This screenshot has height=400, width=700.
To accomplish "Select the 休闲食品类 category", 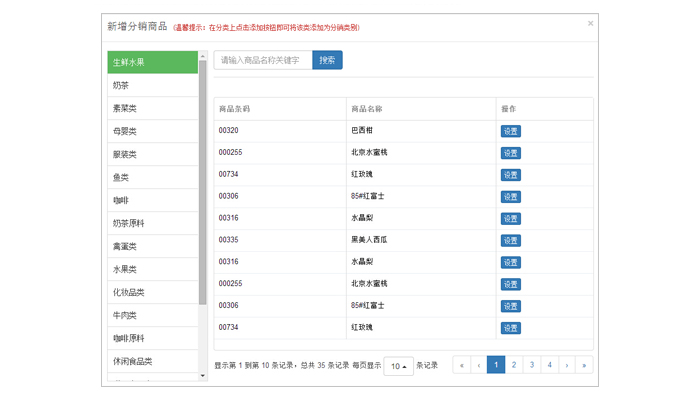I will (153, 361).
